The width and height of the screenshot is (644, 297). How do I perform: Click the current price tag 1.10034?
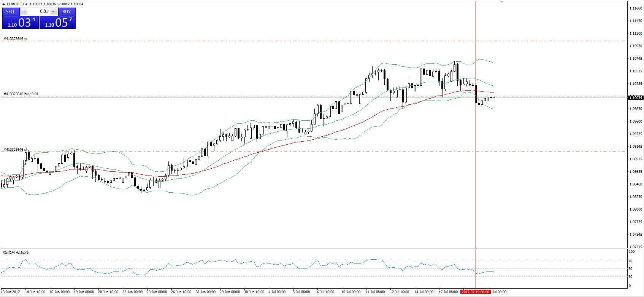coord(636,97)
